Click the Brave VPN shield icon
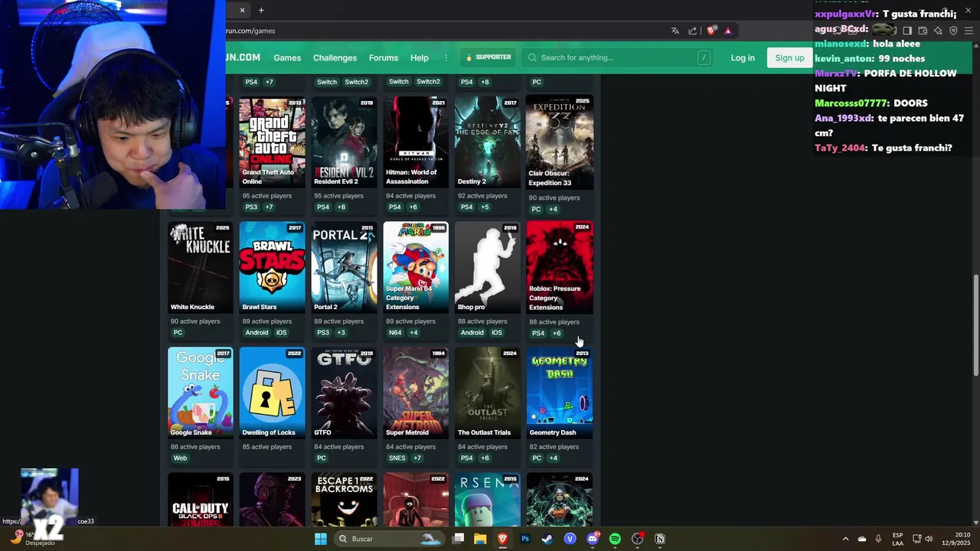 [x=953, y=31]
